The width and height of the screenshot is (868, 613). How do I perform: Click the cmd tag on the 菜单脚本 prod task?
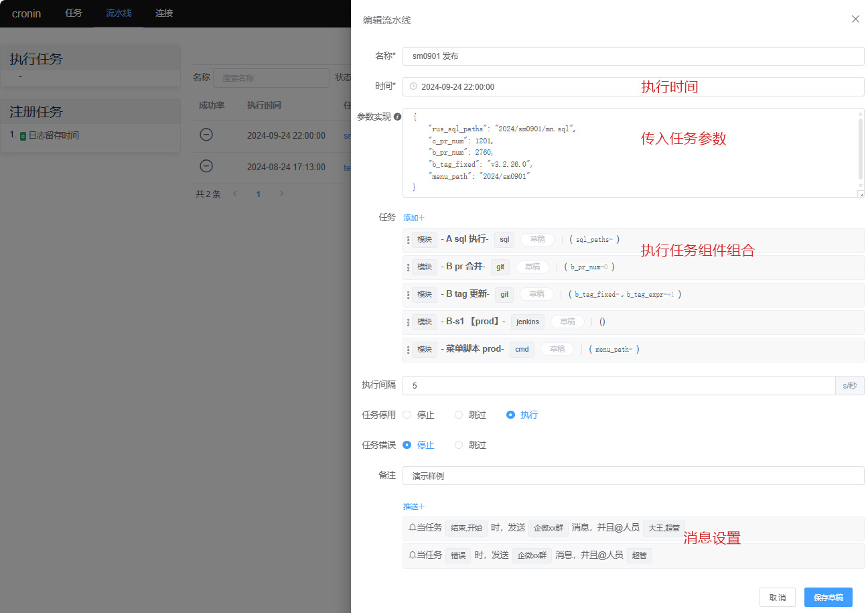522,349
